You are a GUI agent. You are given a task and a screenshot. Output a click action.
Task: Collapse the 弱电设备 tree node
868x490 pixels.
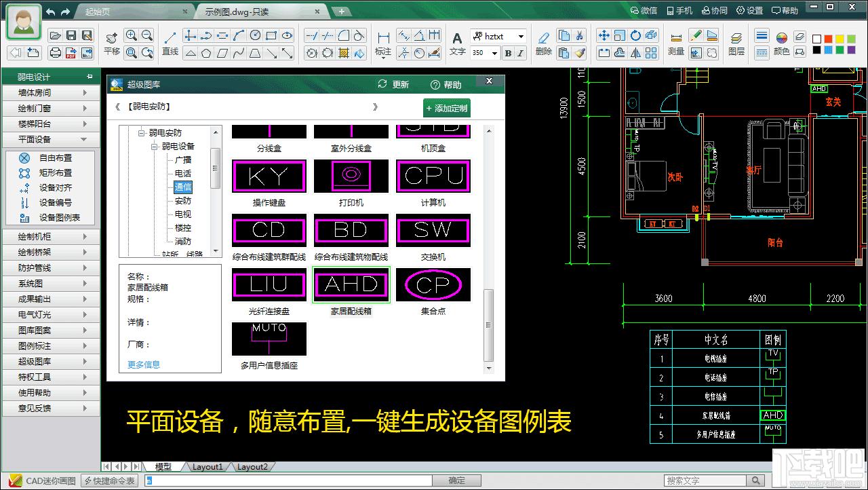click(155, 147)
